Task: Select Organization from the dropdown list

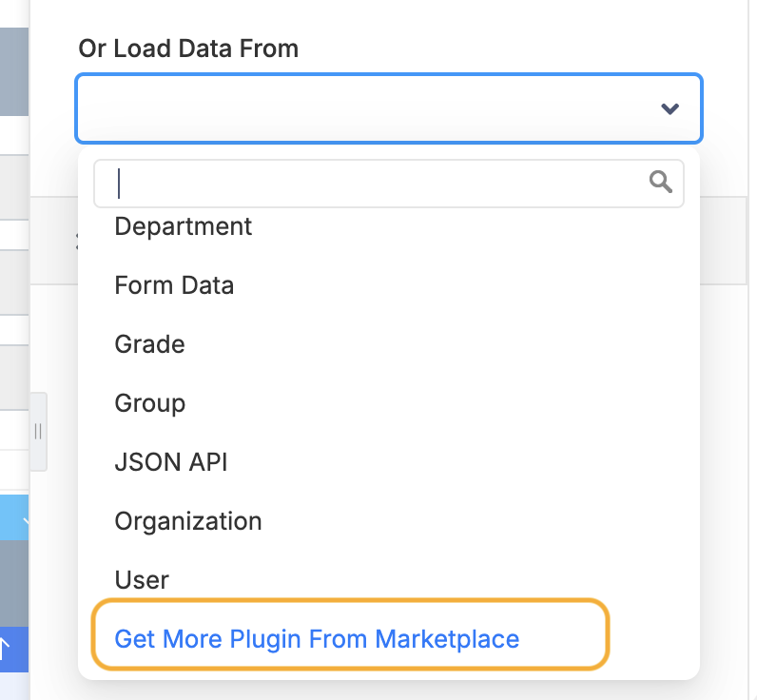Action: tap(188, 521)
